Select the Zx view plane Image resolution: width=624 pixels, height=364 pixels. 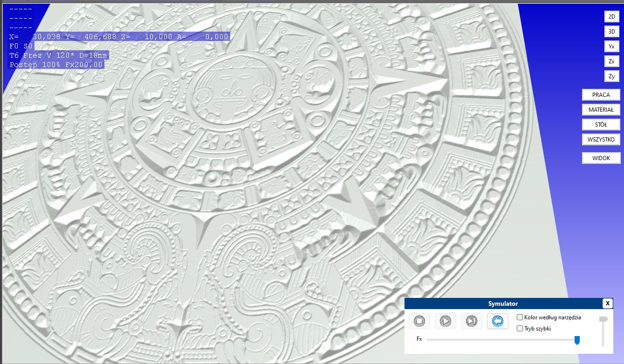(x=611, y=61)
